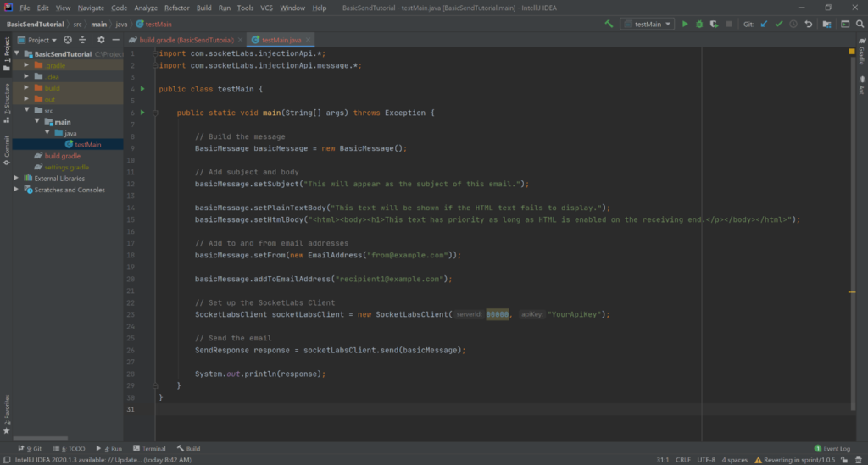Open the Analyze menu
Screen dimensions: 868x465
pos(146,8)
